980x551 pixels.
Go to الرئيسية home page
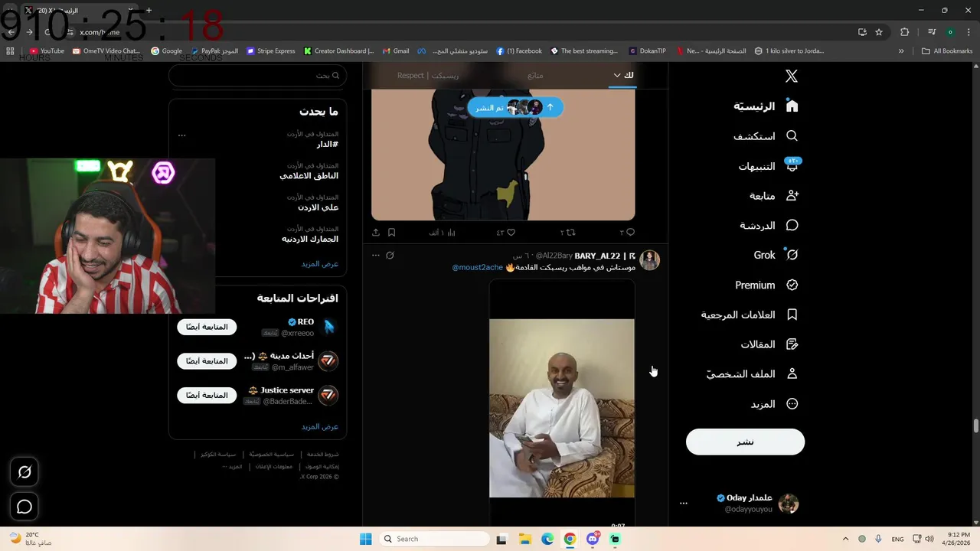pos(766,106)
